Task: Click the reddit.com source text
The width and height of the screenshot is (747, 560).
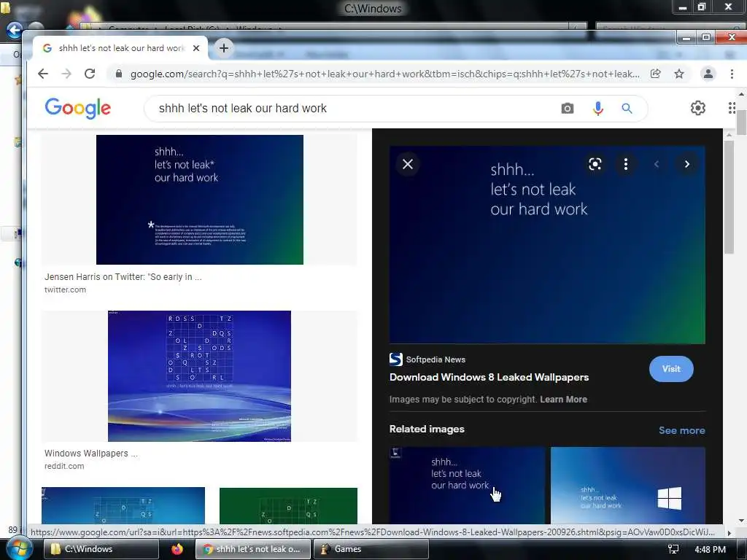Action: coord(64,466)
